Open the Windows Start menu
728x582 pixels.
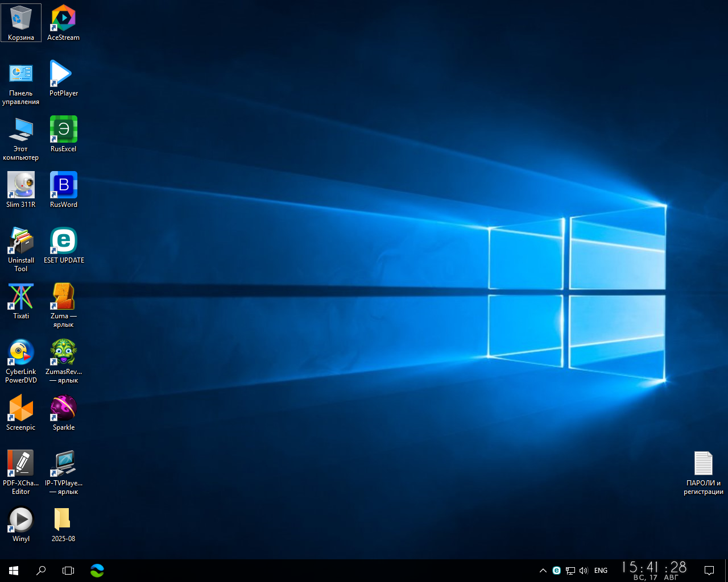[x=14, y=571]
